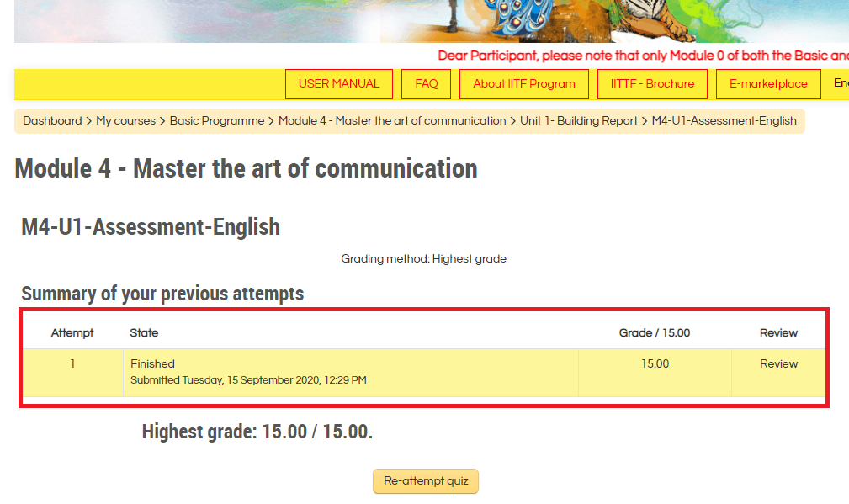
Task: Open M4-U1-Assessment-English breadcrumb link
Action: coord(724,120)
